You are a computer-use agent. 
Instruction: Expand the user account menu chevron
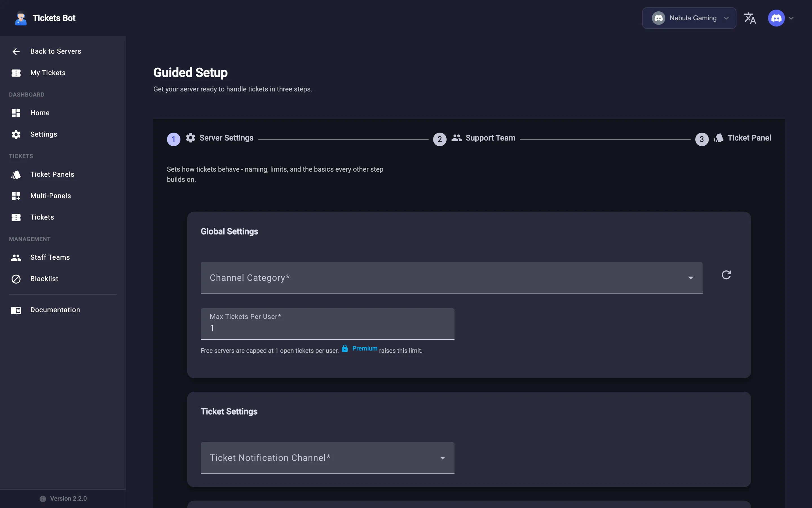click(791, 18)
